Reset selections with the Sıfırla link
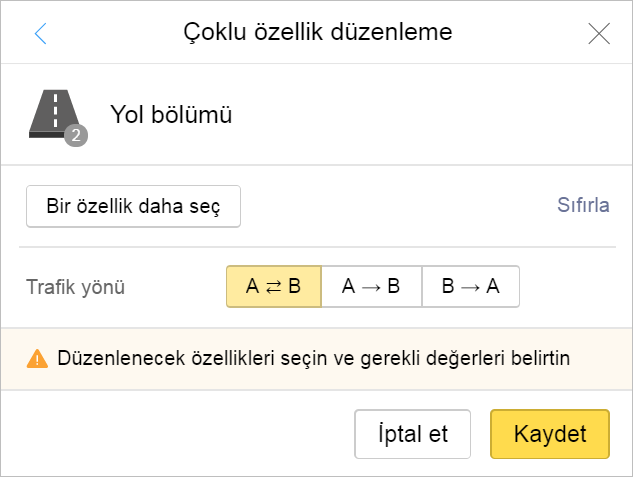633x477 pixels. coord(583,205)
